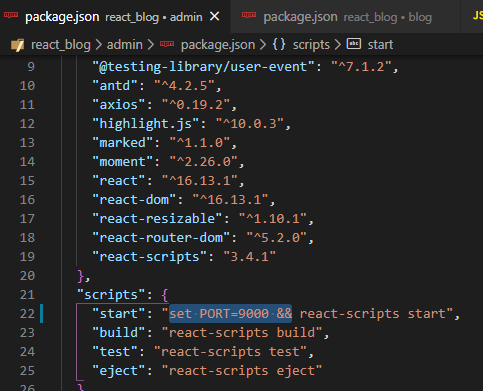Click the braces icon before scripts
This screenshot has height=391, width=483.
tap(279, 44)
